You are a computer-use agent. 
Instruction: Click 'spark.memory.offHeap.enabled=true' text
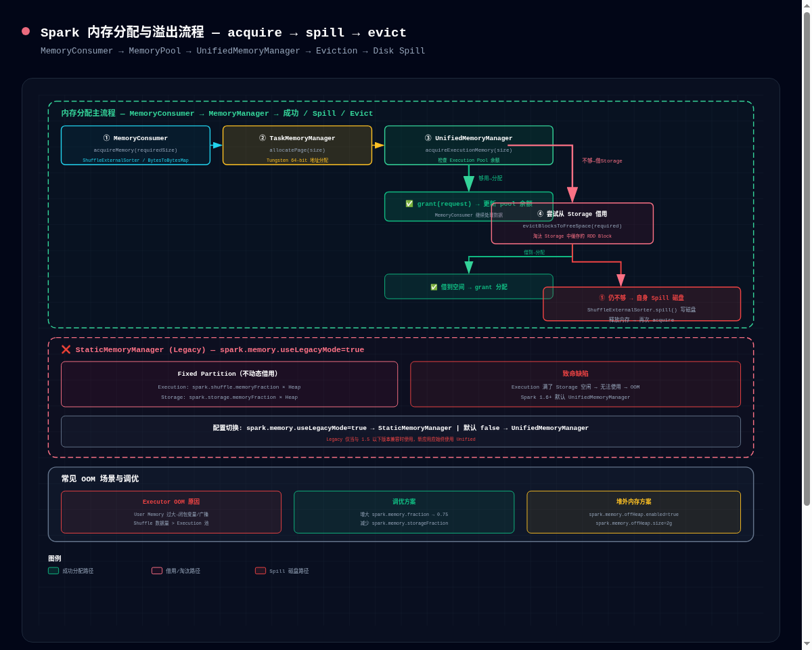coord(633,515)
